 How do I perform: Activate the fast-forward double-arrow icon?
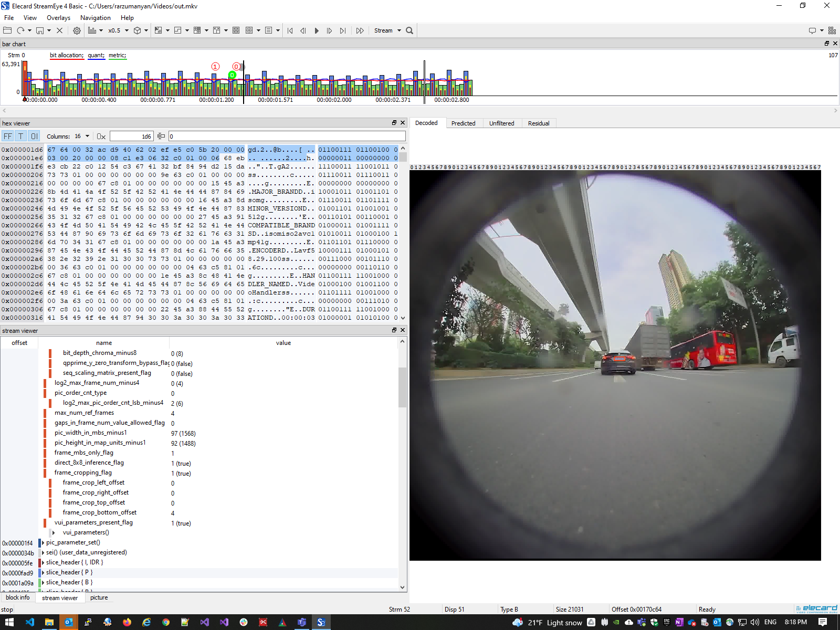coord(360,30)
